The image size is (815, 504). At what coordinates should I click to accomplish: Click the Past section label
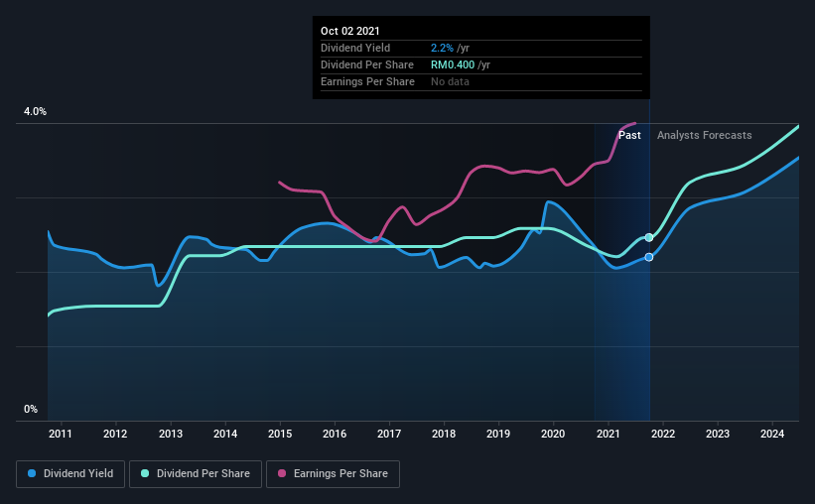tap(629, 135)
